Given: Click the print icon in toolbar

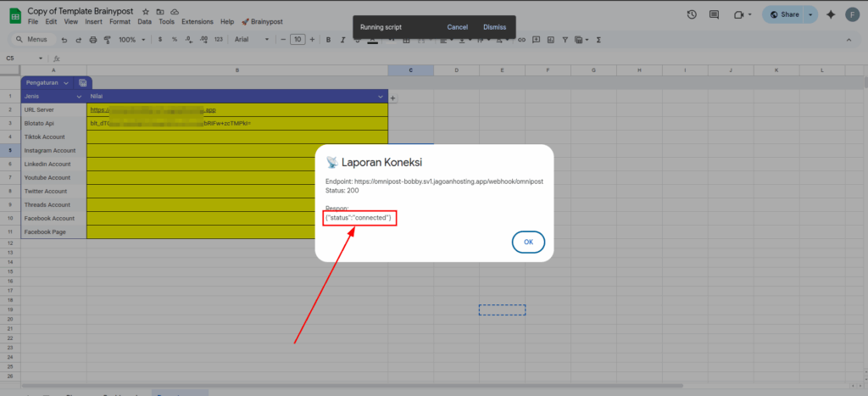Looking at the screenshot, I should tap(93, 40).
